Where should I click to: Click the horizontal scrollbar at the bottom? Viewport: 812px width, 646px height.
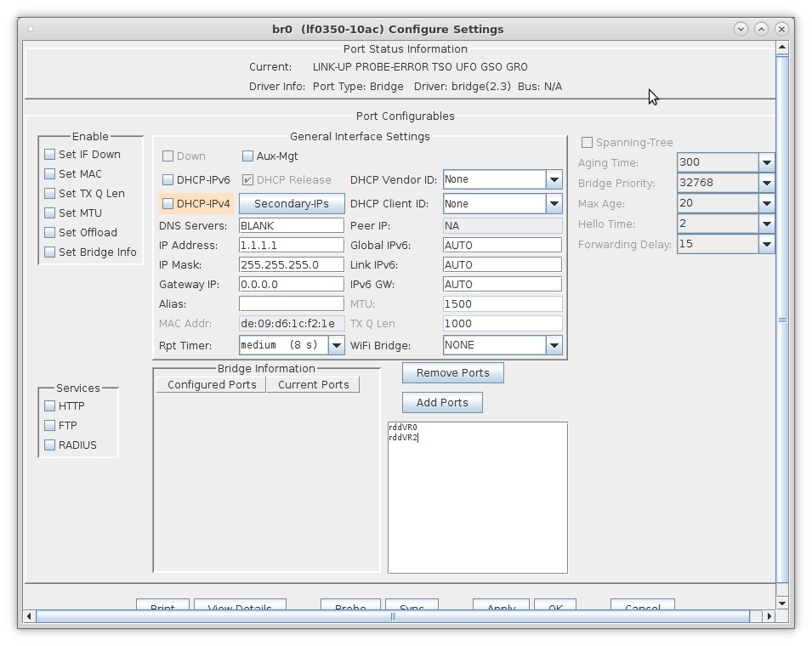pyautogui.click(x=391, y=616)
